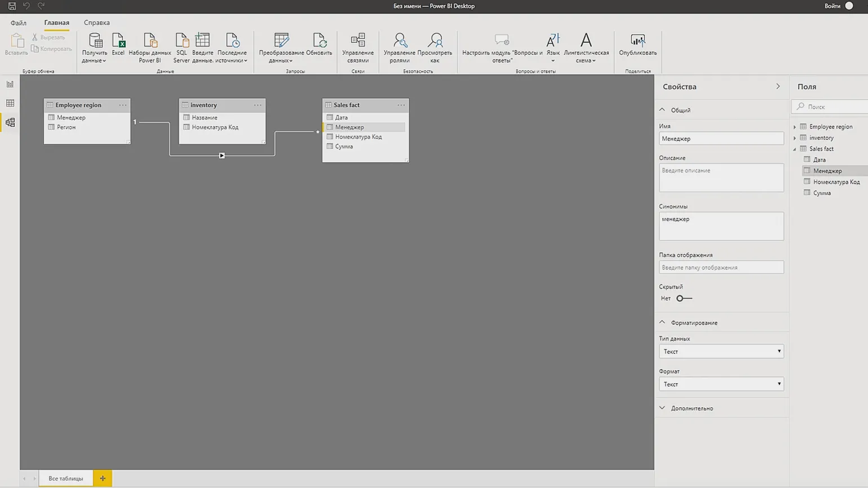868x488 pixels.
Task: Open the Справка ribbon tab
Action: pyautogui.click(x=96, y=23)
